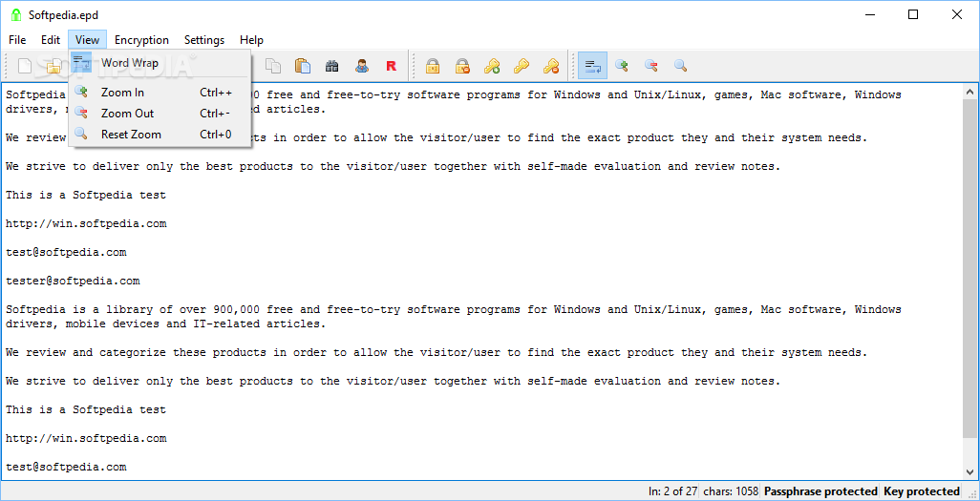
Task: Click the Reset Zoom toolbar magnifier
Action: pyautogui.click(x=681, y=65)
